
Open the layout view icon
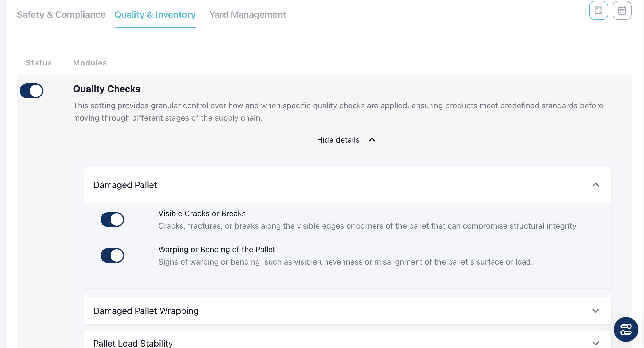coord(598,11)
